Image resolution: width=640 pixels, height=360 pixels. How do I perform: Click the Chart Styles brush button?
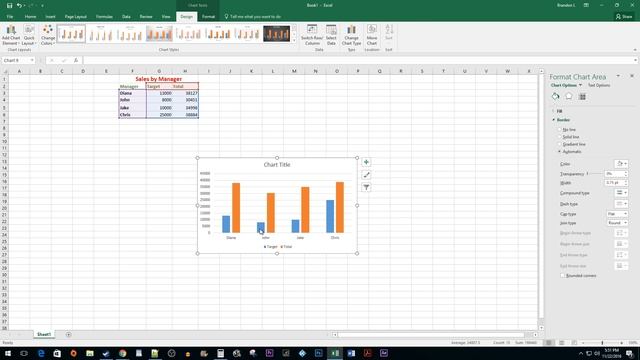(366, 175)
